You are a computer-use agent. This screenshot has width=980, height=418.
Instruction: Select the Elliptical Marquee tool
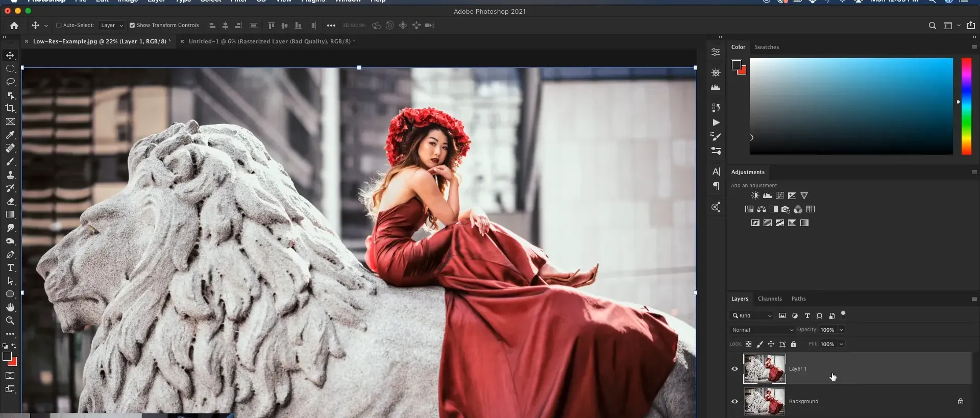click(x=10, y=68)
